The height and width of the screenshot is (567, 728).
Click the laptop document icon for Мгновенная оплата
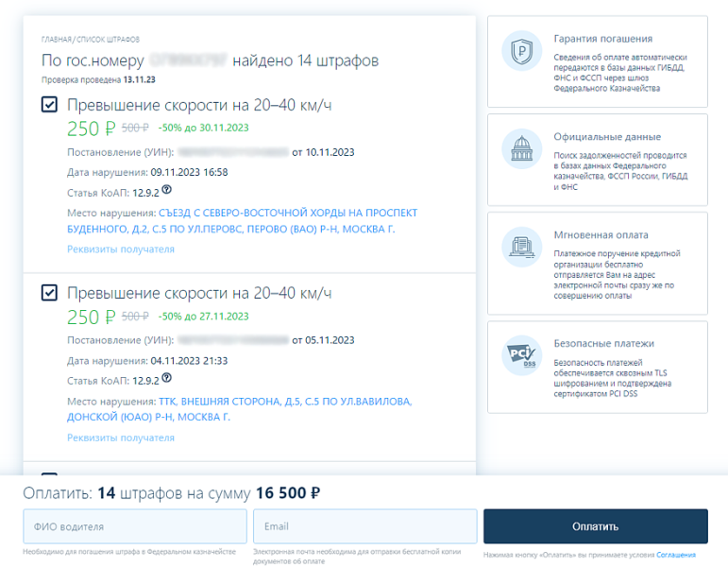(x=522, y=247)
